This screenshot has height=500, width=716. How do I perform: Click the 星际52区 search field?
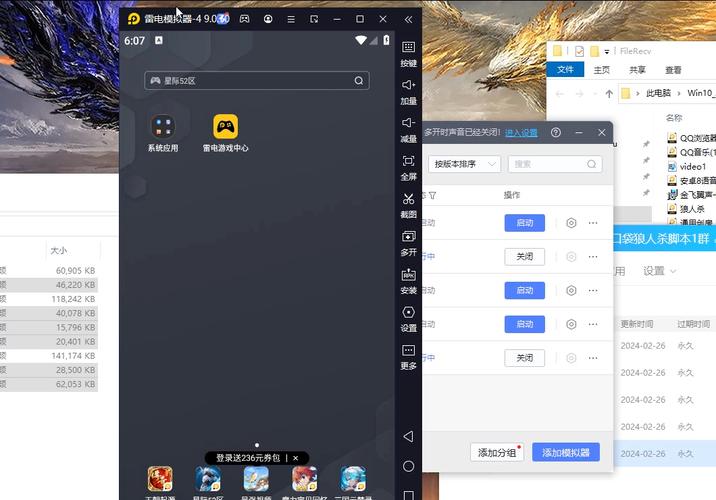257,81
